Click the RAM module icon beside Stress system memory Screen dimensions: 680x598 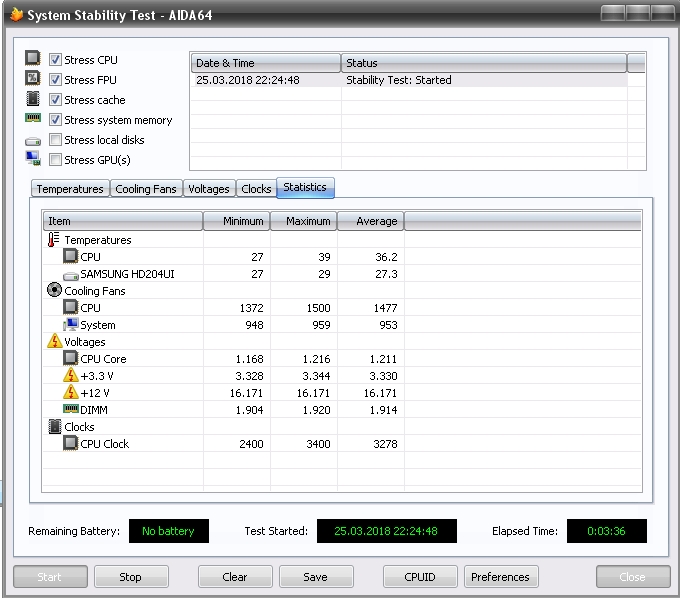[x=33, y=118]
